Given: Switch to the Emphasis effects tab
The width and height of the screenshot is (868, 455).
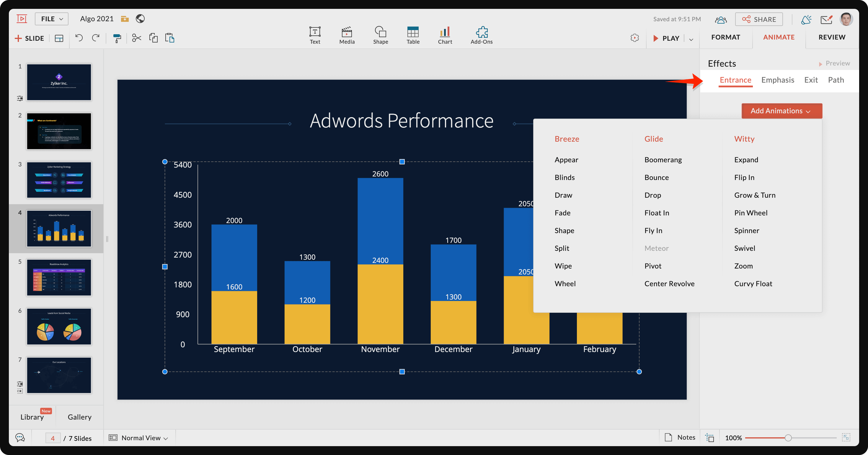Looking at the screenshot, I should (777, 80).
